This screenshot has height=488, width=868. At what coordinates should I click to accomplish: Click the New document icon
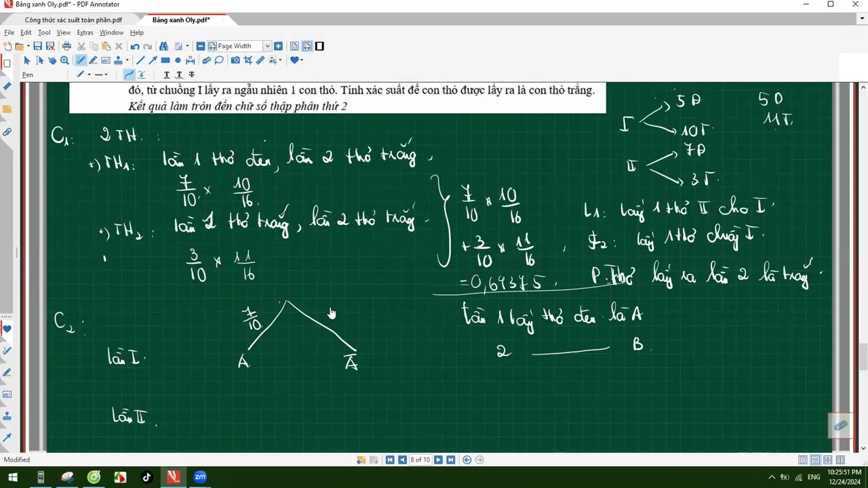coord(7,46)
